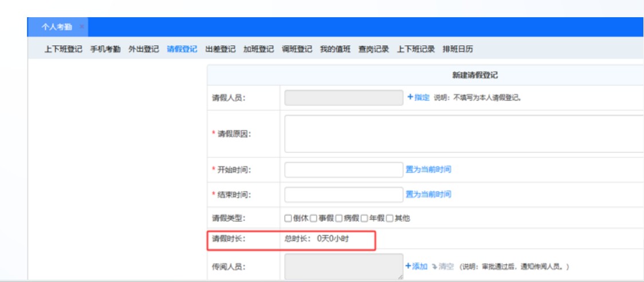Open the 上下班登记 menu item
This screenshot has height=282, width=644.
pos(63,49)
